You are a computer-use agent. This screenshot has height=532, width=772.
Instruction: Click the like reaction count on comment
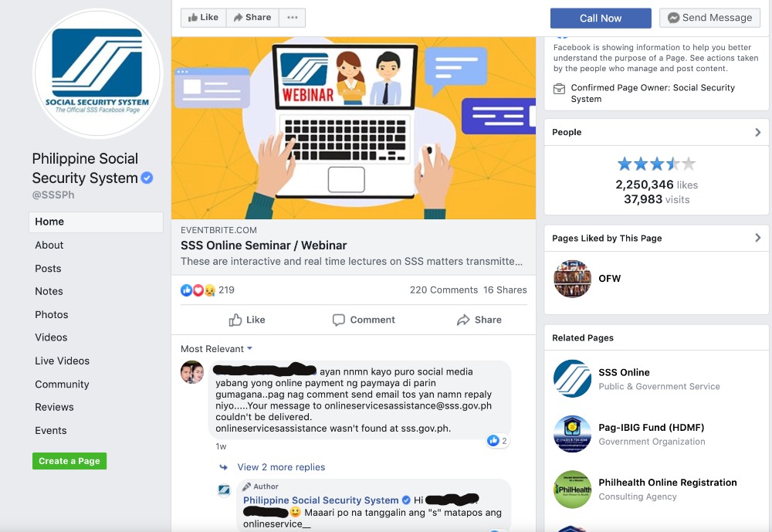tap(497, 440)
